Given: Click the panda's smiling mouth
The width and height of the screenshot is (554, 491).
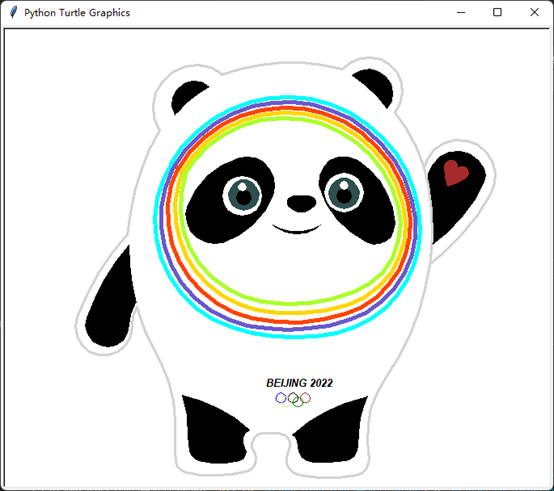Looking at the screenshot, I should point(296,229).
